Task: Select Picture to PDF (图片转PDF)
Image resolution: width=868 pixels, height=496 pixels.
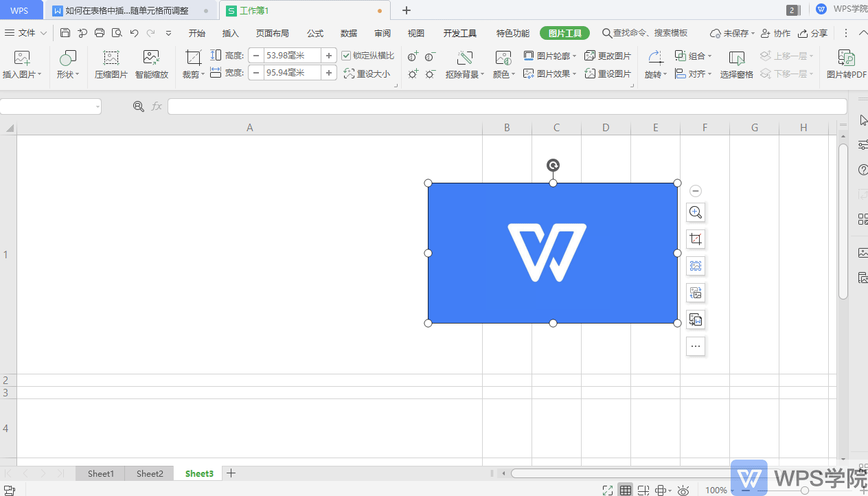Action: tap(847, 66)
